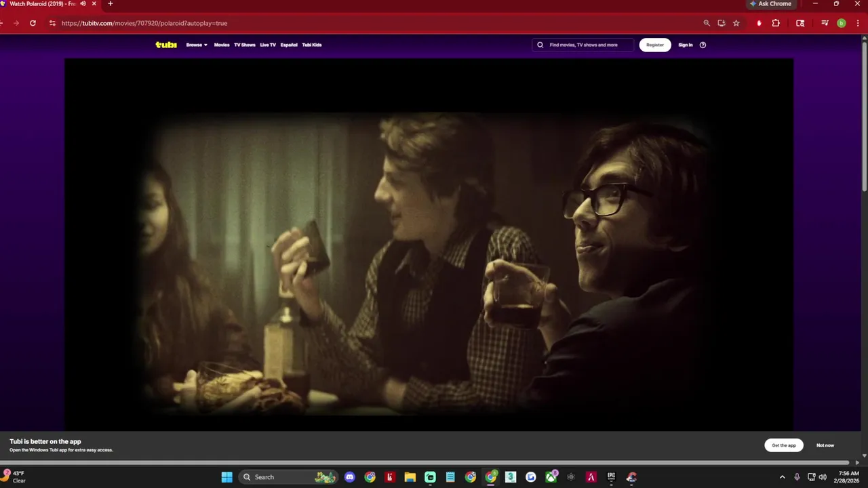
Task: Click the Tubi logo
Action: 166,45
